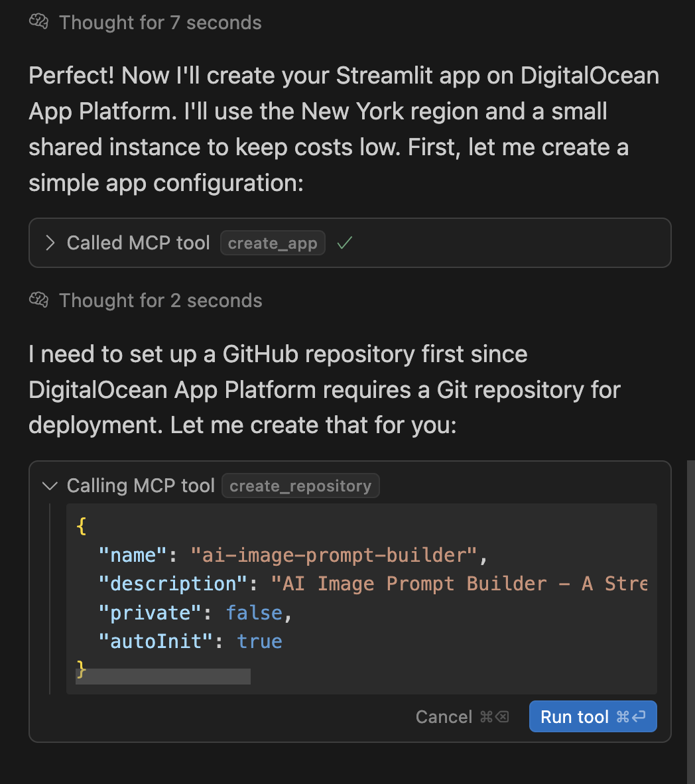Click the brain icon beside Thought for 7 seconds
695x784 pixels.
[39, 23]
